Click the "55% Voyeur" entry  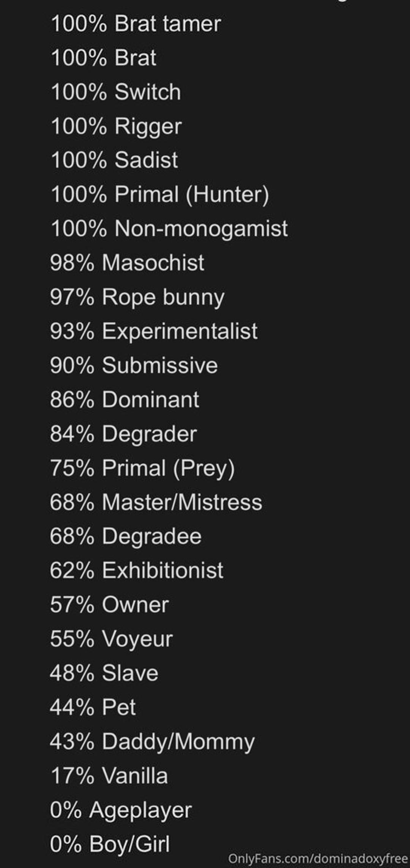pyautogui.click(x=111, y=639)
